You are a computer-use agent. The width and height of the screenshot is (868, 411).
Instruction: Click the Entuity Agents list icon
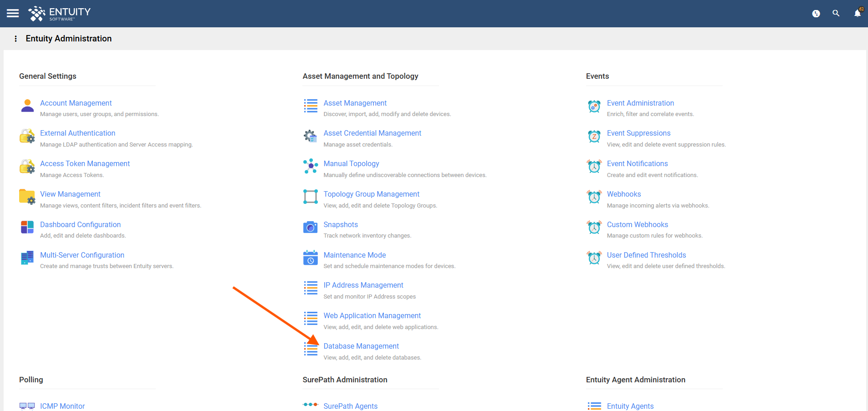coord(594,406)
